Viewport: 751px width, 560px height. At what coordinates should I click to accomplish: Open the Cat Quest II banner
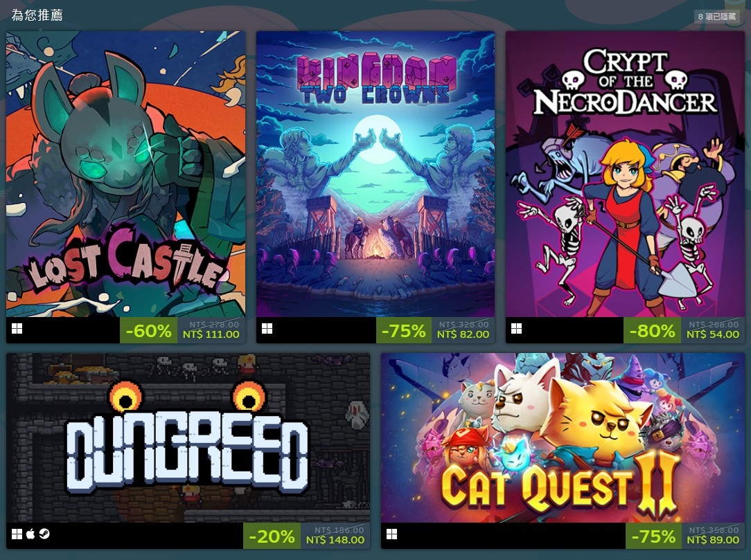563,438
